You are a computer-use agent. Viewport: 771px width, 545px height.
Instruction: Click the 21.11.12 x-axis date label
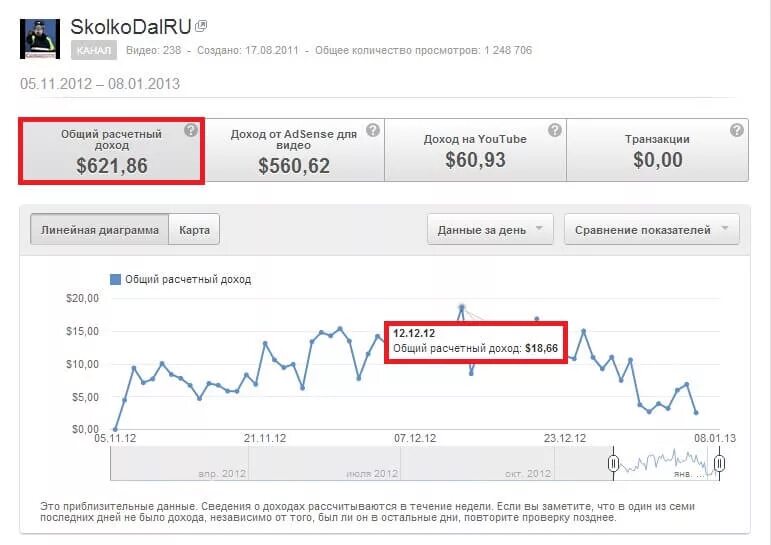click(265, 438)
